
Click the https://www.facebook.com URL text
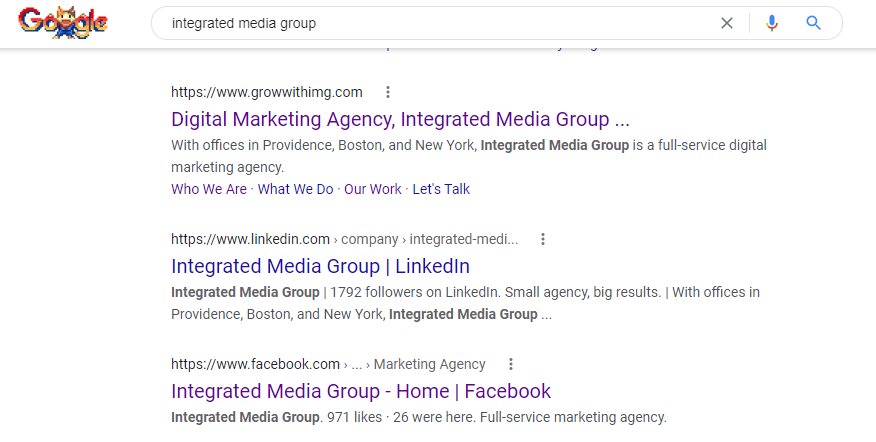pyautogui.click(x=256, y=364)
